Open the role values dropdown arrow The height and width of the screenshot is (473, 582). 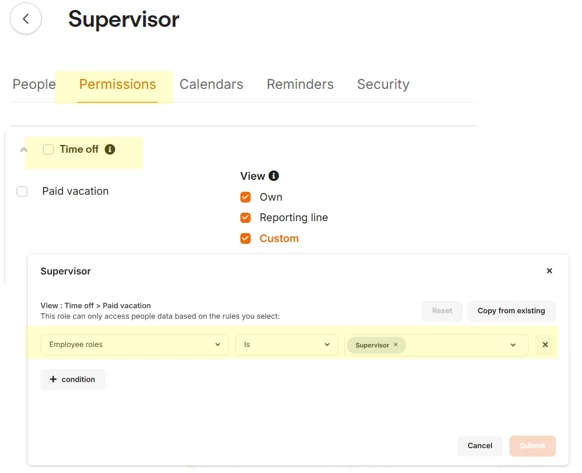click(513, 345)
